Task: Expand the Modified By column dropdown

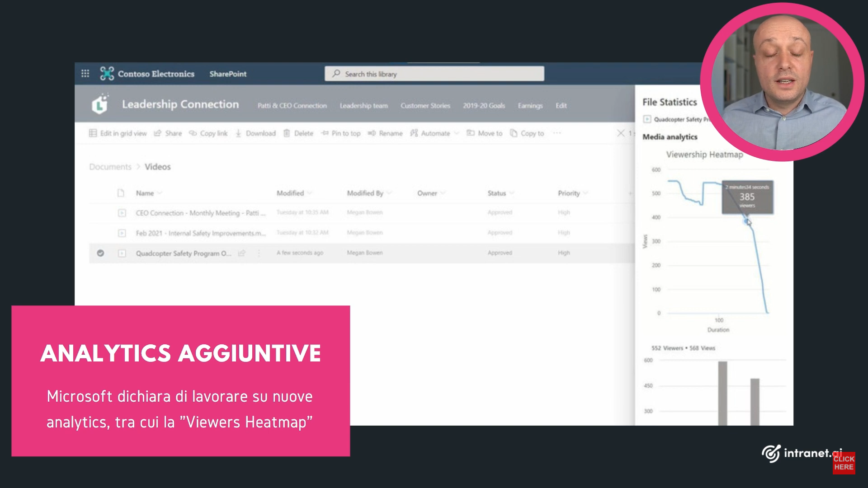Action: [x=389, y=193]
